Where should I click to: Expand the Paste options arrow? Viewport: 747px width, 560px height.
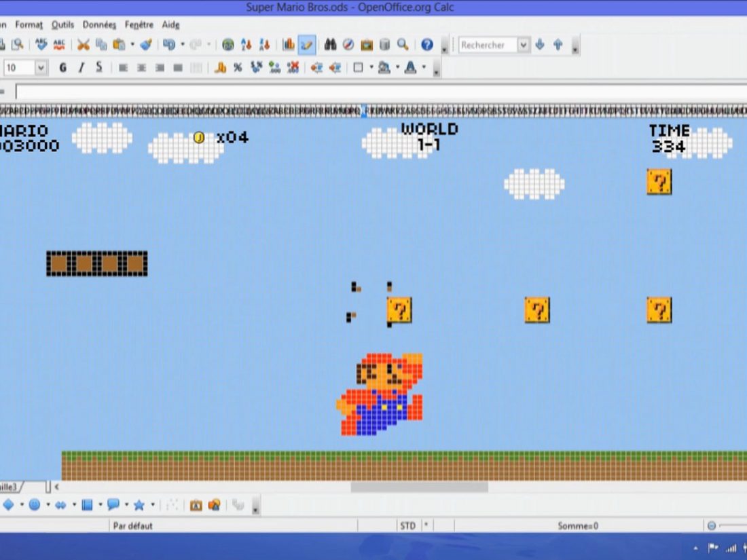click(132, 45)
